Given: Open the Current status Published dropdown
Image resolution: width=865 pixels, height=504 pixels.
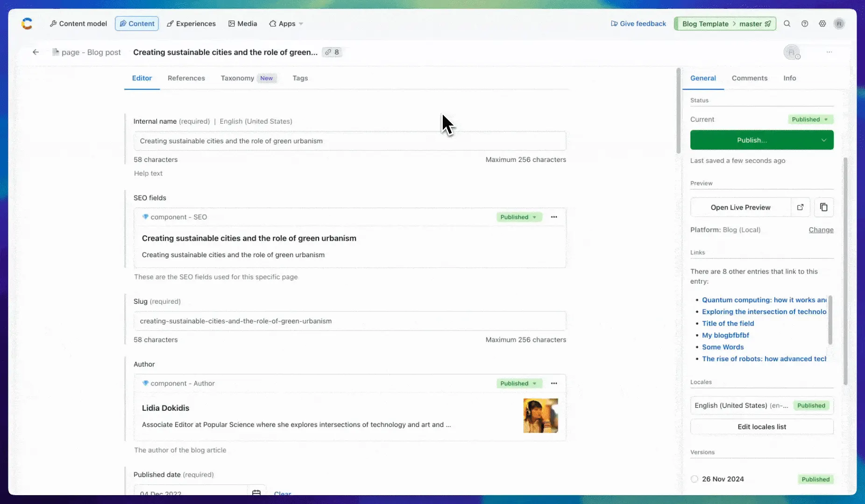Looking at the screenshot, I should [810, 119].
